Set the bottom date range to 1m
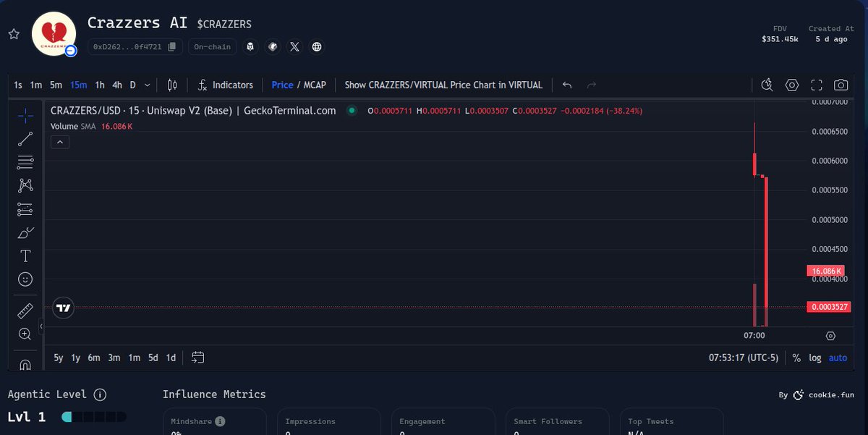This screenshot has height=435, width=868. click(x=135, y=358)
